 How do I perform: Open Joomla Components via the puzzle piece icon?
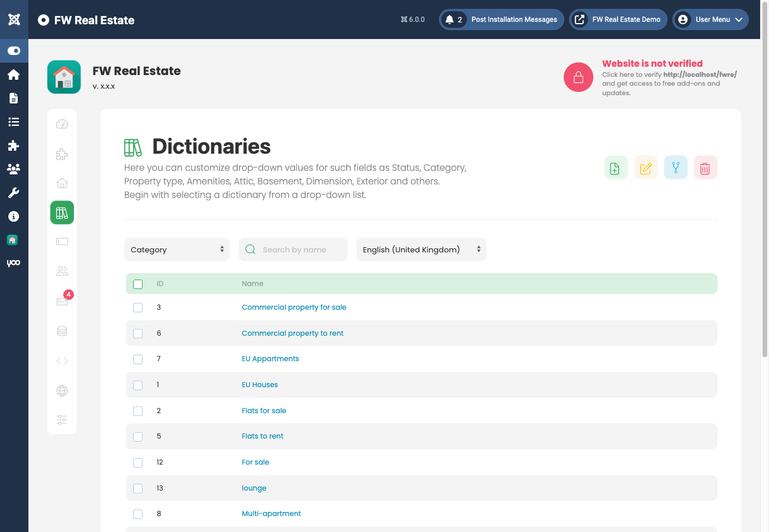(14, 145)
